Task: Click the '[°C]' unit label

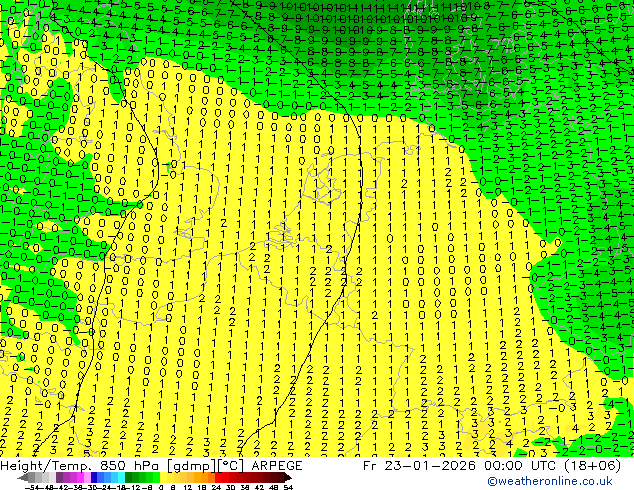Action: [231, 466]
